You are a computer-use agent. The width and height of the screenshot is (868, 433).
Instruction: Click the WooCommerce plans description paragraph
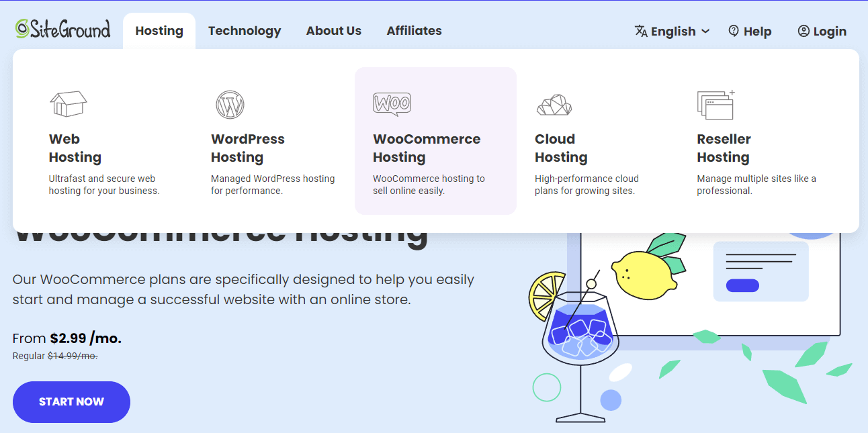click(x=243, y=289)
